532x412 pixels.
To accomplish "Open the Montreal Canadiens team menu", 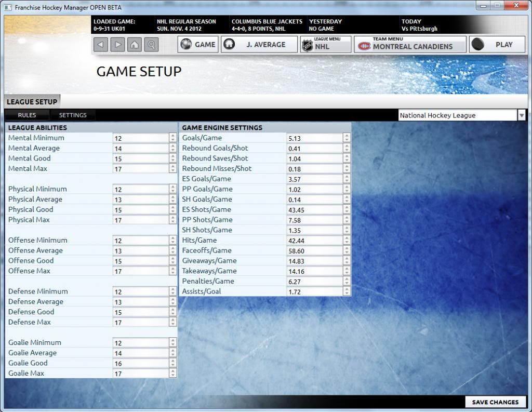I will [x=410, y=45].
